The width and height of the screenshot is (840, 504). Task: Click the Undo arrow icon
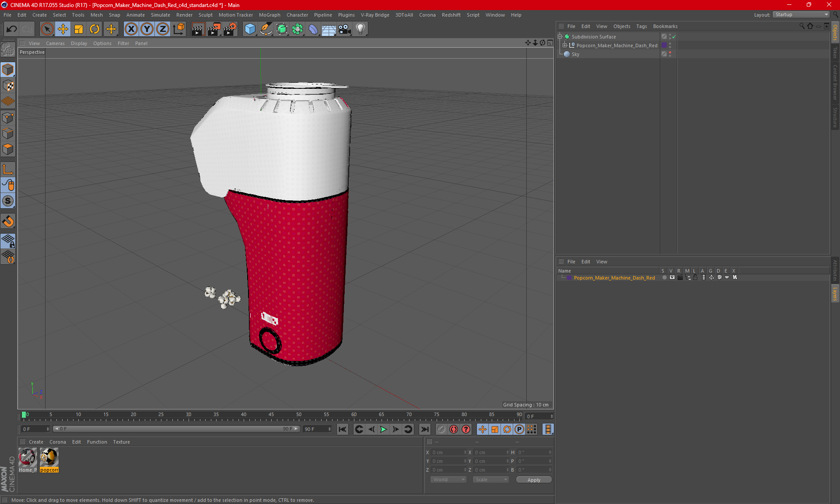coord(12,29)
